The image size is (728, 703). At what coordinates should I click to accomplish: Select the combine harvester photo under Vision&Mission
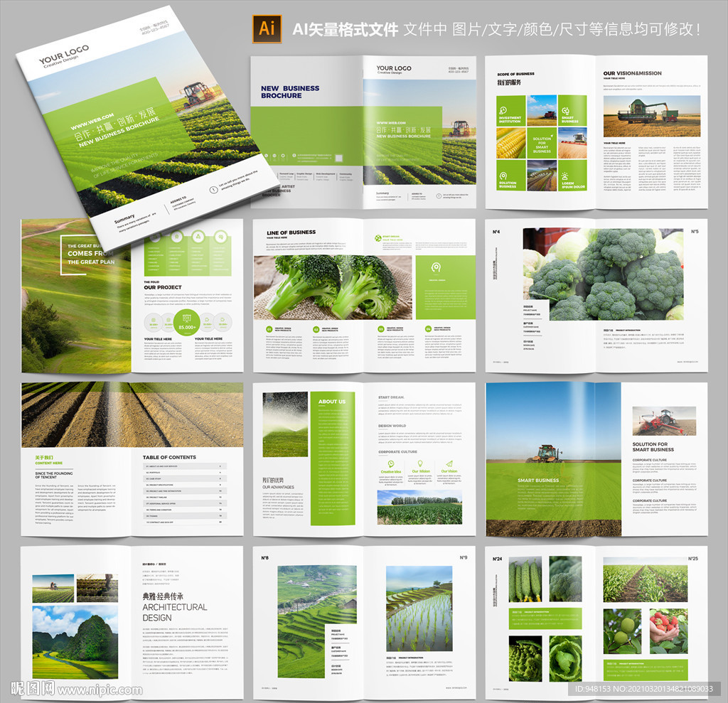tap(652, 116)
